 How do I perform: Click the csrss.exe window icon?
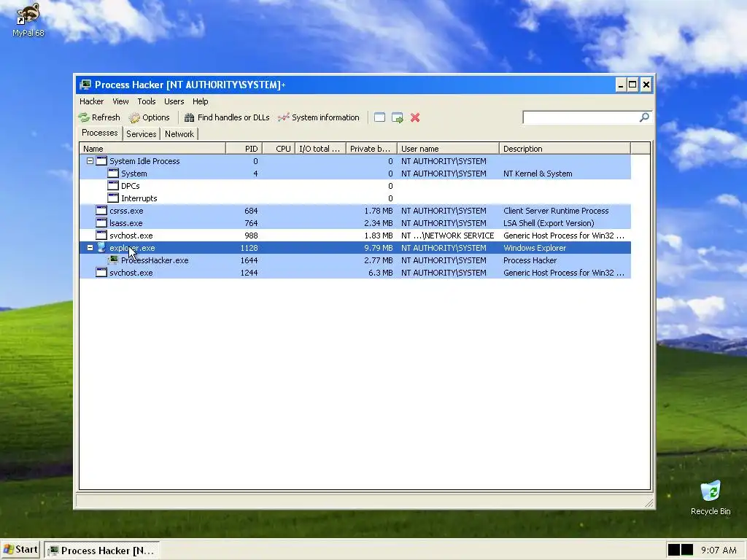click(x=101, y=210)
